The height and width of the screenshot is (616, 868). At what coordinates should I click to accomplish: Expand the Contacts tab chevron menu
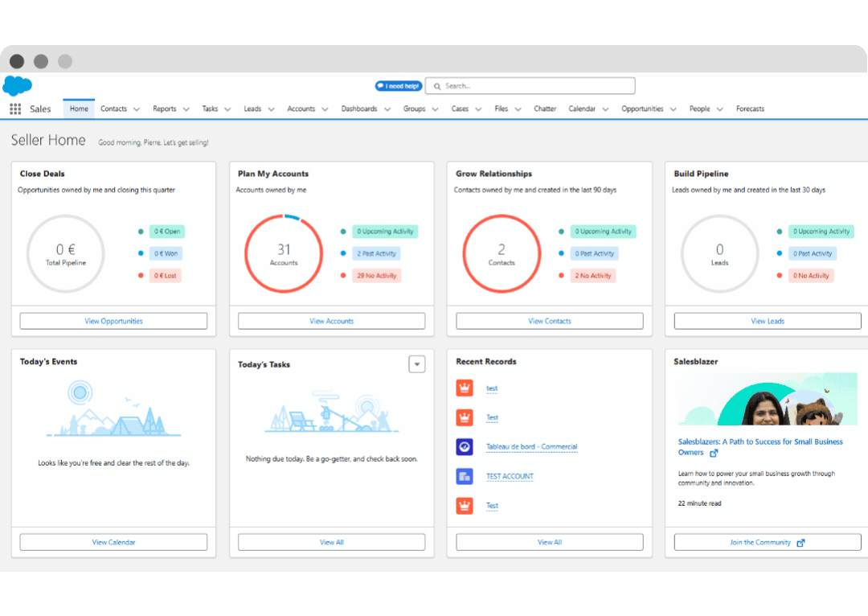(x=137, y=109)
